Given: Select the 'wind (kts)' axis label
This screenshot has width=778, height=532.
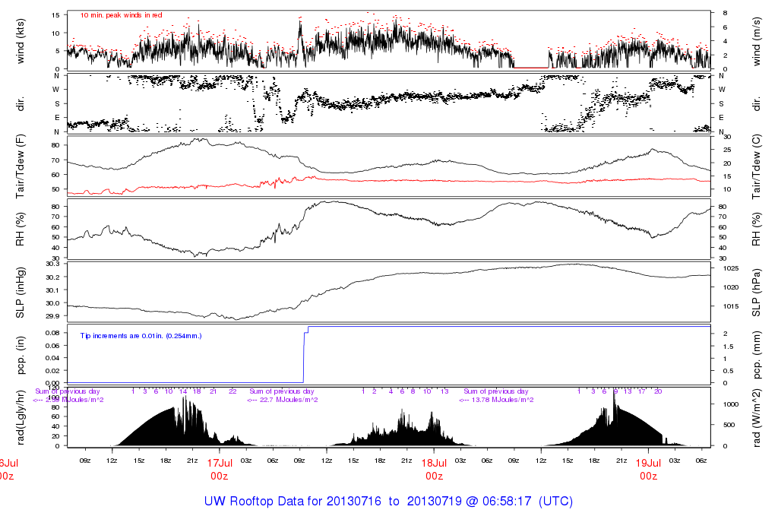Looking at the screenshot, I should [x=21, y=41].
